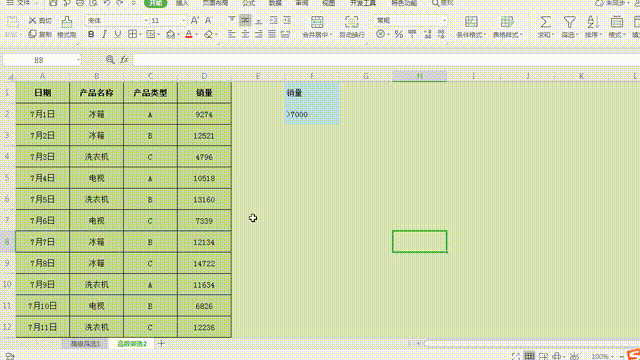Image resolution: width=640 pixels, height=360 pixels.
Task: Click the formula bar input field
Action: click(386, 60)
